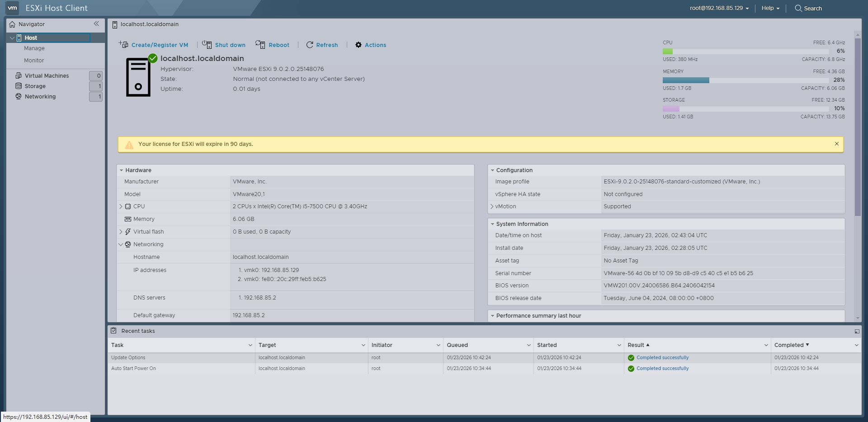Screen dimensions: 868x422
Task: Refresh the host view
Action: click(322, 45)
